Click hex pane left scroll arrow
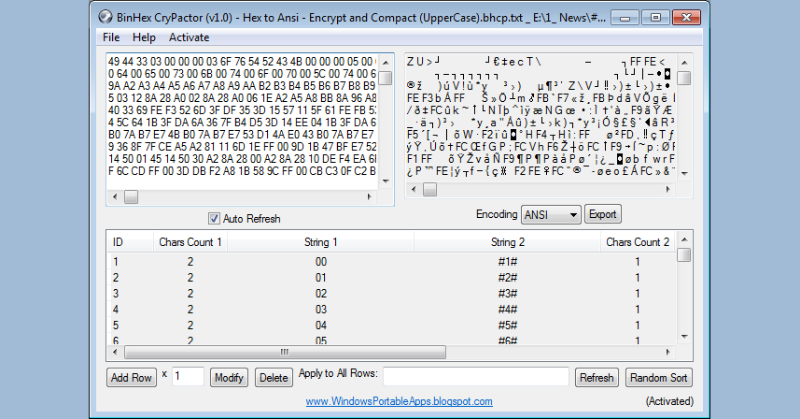This screenshot has height=419, width=800. tap(114, 196)
